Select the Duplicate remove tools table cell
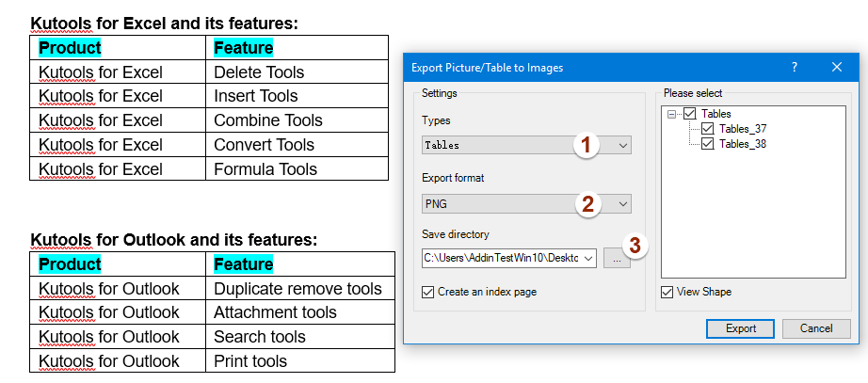Viewport: 868px width, 383px height. [297, 289]
